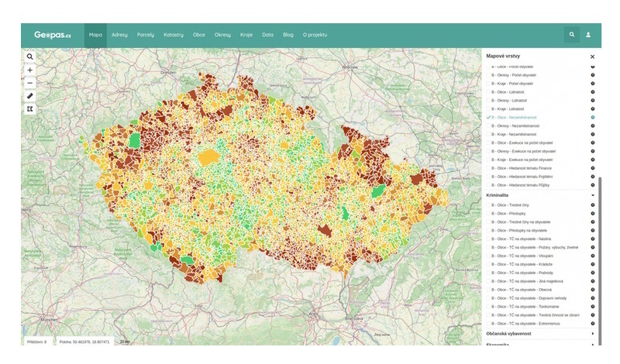Zoom out with the minus button
The width and height of the screenshot is (620, 364).
click(30, 83)
